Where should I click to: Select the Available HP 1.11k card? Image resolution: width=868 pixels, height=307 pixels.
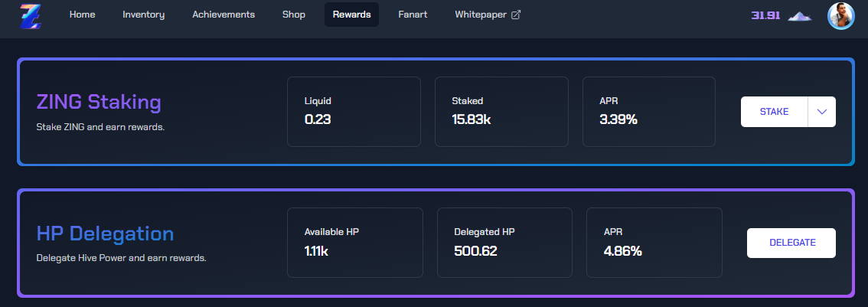point(355,243)
